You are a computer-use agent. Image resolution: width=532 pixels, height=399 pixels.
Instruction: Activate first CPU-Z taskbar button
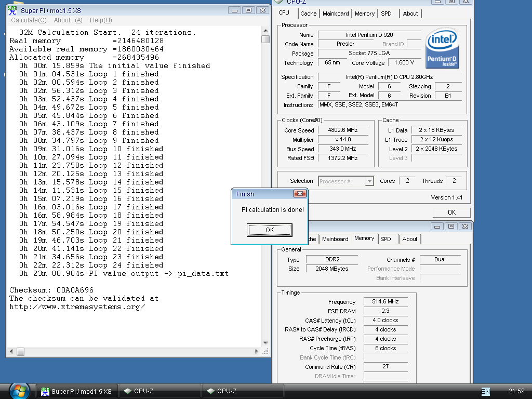click(x=160, y=391)
